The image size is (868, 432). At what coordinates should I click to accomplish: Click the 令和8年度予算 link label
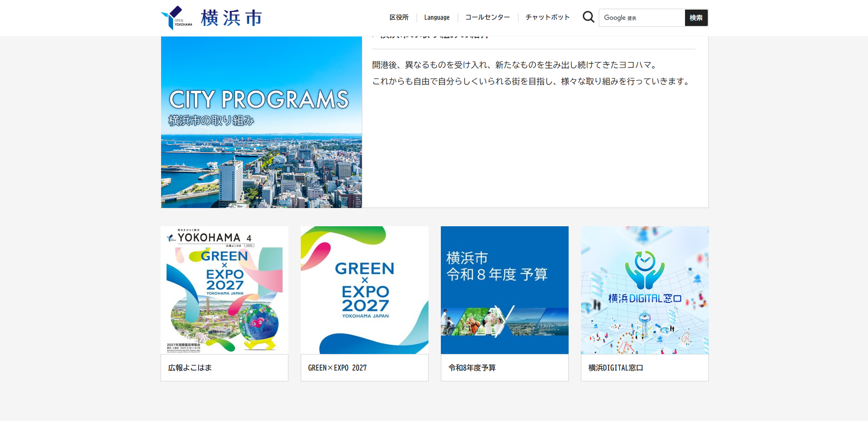tap(472, 368)
